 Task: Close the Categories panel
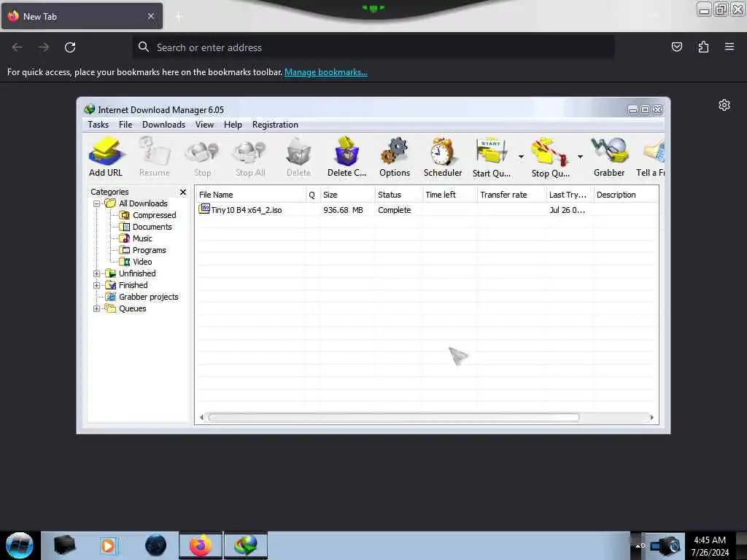coord(183,192)
